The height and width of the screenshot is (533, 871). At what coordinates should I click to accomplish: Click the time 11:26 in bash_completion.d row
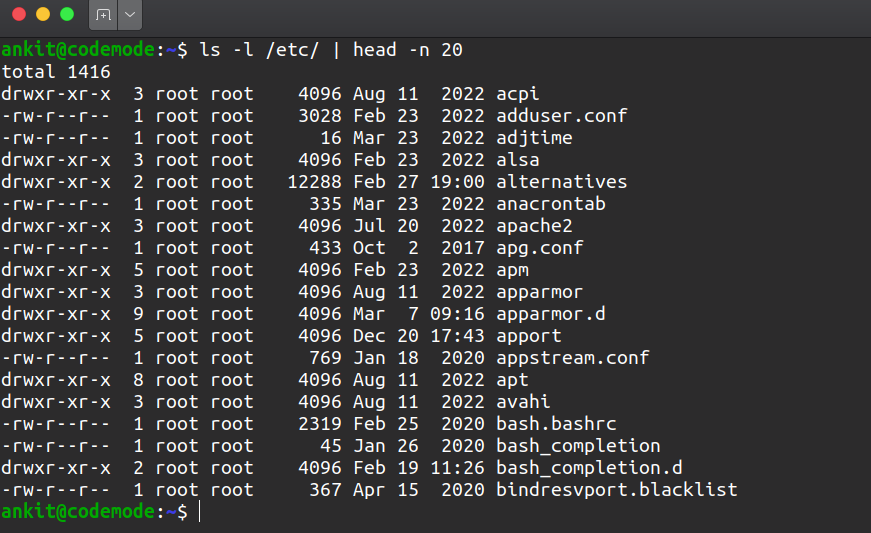click(x=457, y=468)
